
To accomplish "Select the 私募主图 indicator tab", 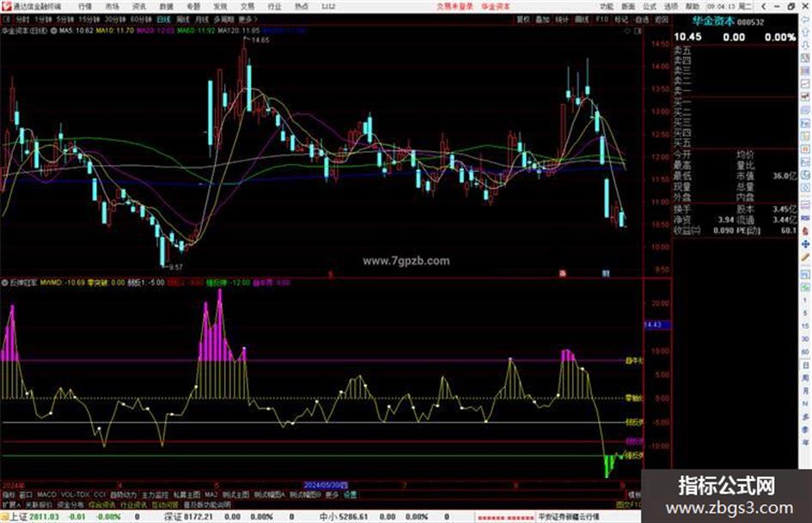I will pos(186,495).
